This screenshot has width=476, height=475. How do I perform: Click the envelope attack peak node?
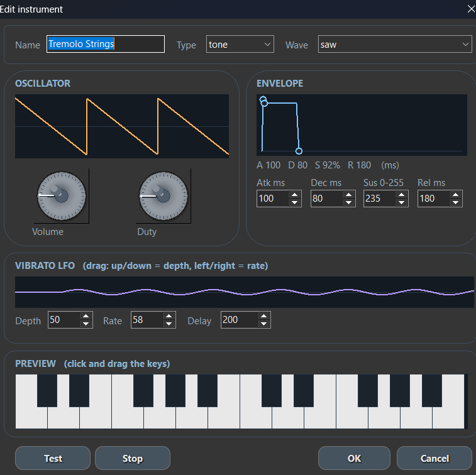[x=263, y=99]
